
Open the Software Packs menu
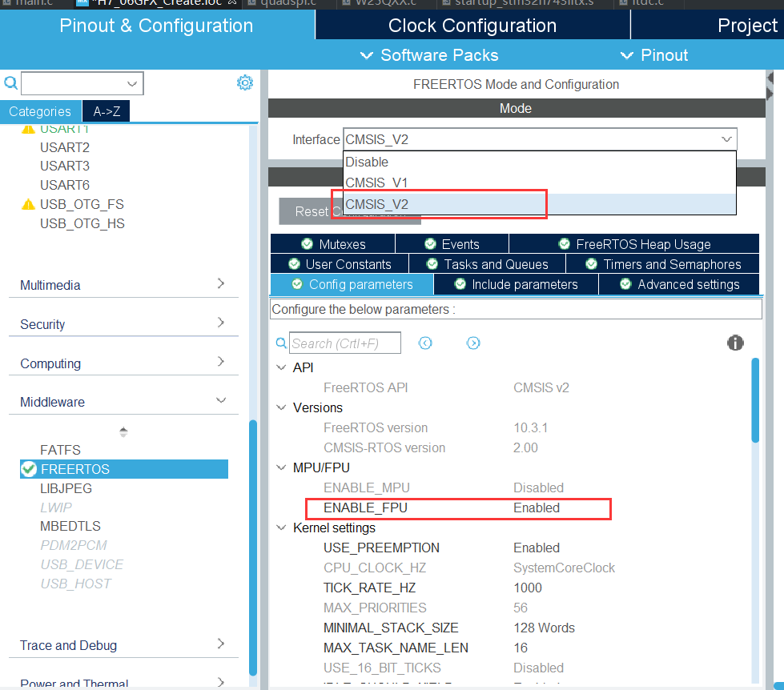429,55
